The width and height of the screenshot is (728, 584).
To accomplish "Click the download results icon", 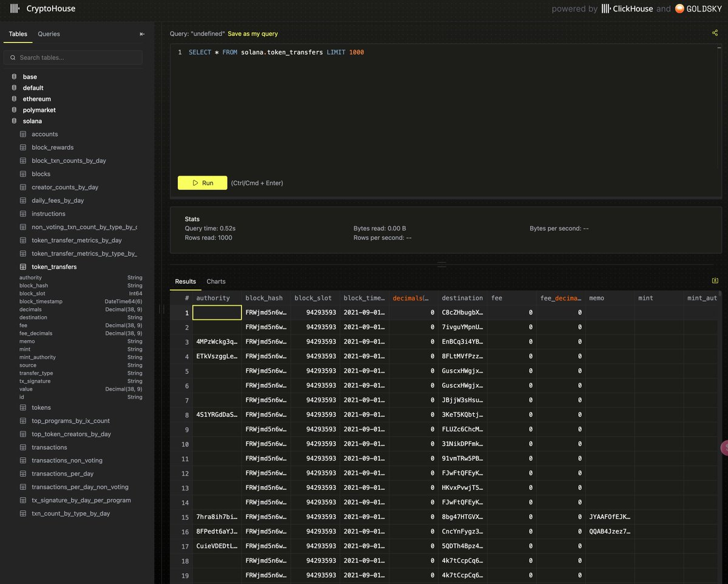I will coord(715,280).
